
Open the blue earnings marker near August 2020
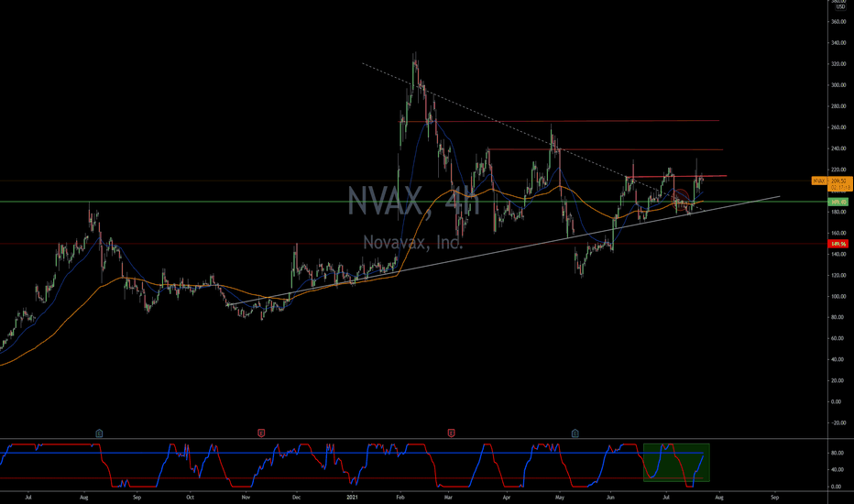[99, 433]
